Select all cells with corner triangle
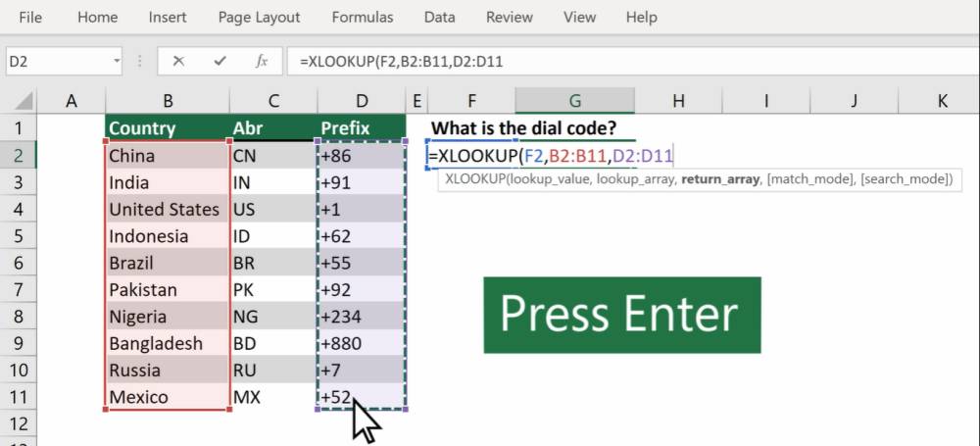Viewport: 980px width, 446px height. [24, 100]
